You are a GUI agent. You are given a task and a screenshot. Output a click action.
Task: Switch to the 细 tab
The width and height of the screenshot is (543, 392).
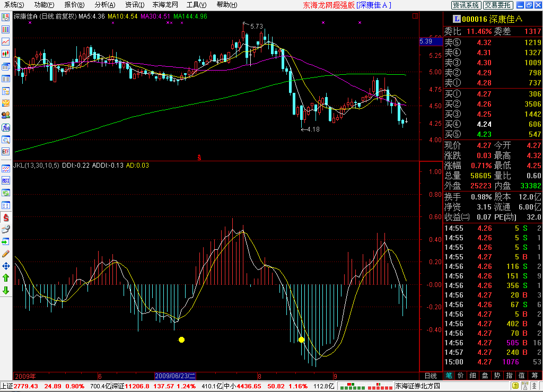tap(472, 376)
